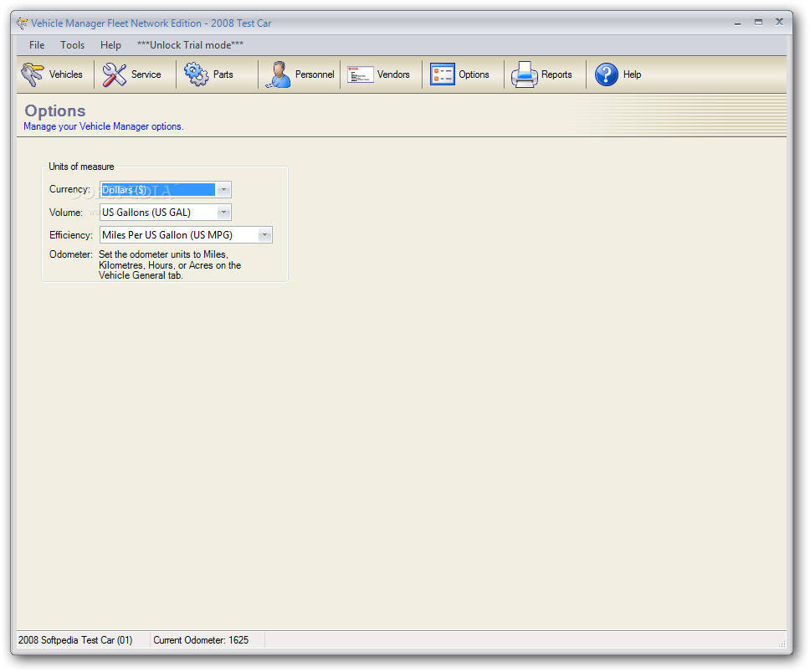Click the Options toolbar label
This screenshot has height=672, width=810.
[x=474, y=74]
